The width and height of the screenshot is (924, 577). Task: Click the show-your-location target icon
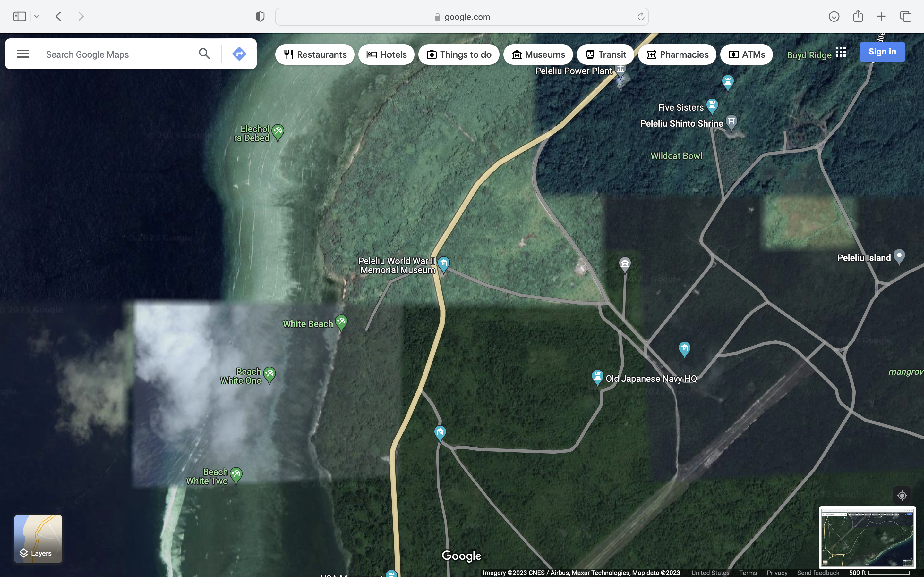pyautogui.click(x=902, y=495)
